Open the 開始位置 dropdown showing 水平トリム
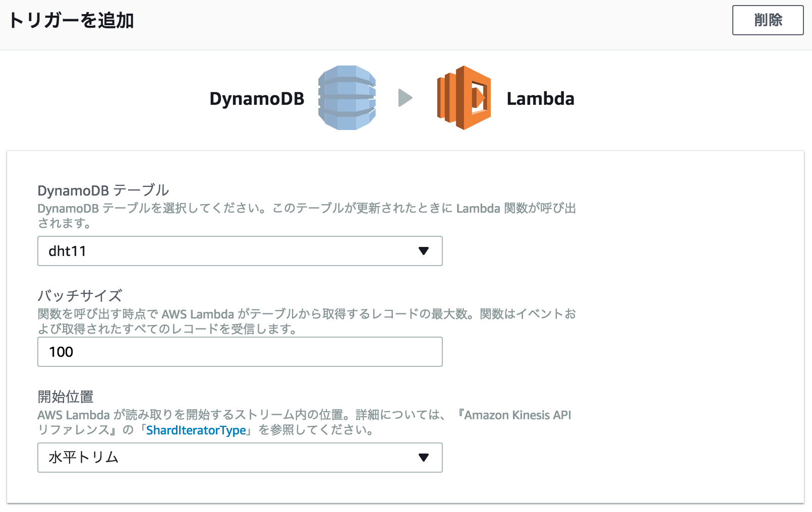Image resolution: width=812 pixels, height=512 pixels. [x=240, y=458]
